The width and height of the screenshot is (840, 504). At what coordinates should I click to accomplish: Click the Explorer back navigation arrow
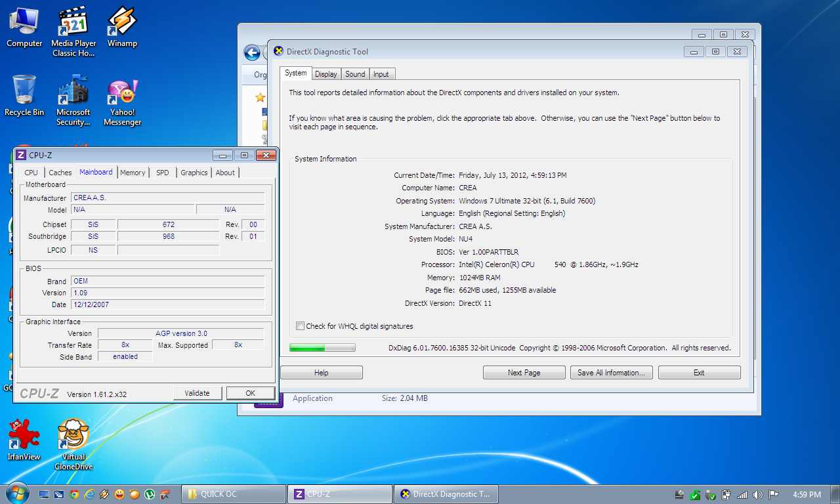251,52
